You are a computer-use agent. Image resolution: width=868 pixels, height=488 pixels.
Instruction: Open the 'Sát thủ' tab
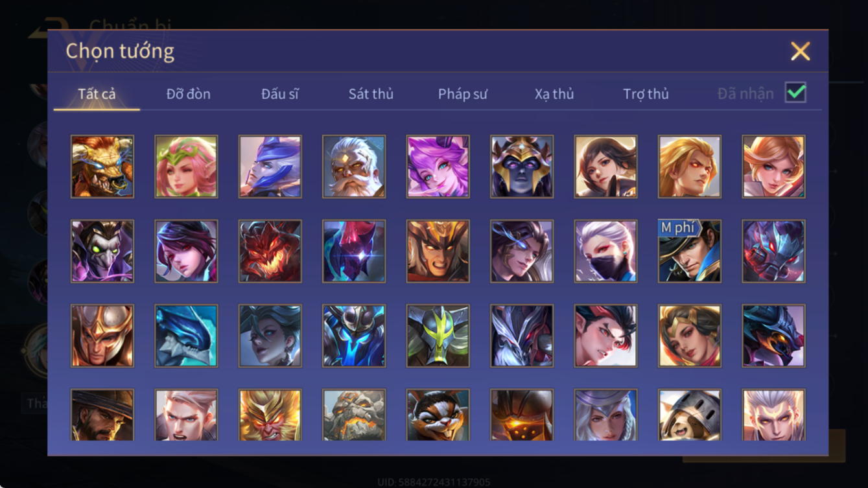[x=371, y=94]
